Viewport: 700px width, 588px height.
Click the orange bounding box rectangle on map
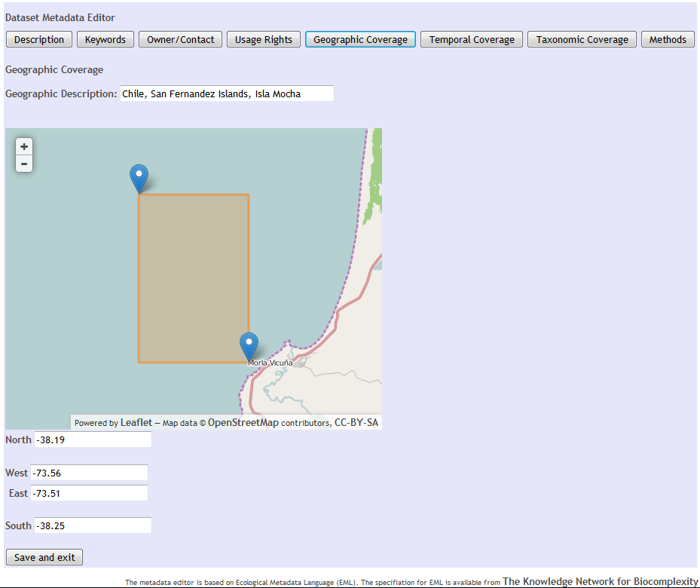coord(193,279)
